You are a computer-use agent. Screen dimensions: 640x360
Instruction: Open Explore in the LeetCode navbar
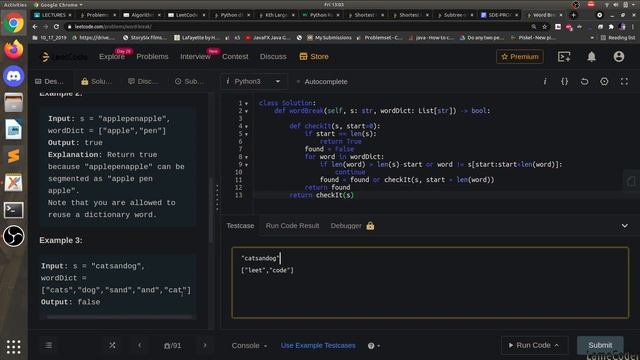[x=112, y=57]
